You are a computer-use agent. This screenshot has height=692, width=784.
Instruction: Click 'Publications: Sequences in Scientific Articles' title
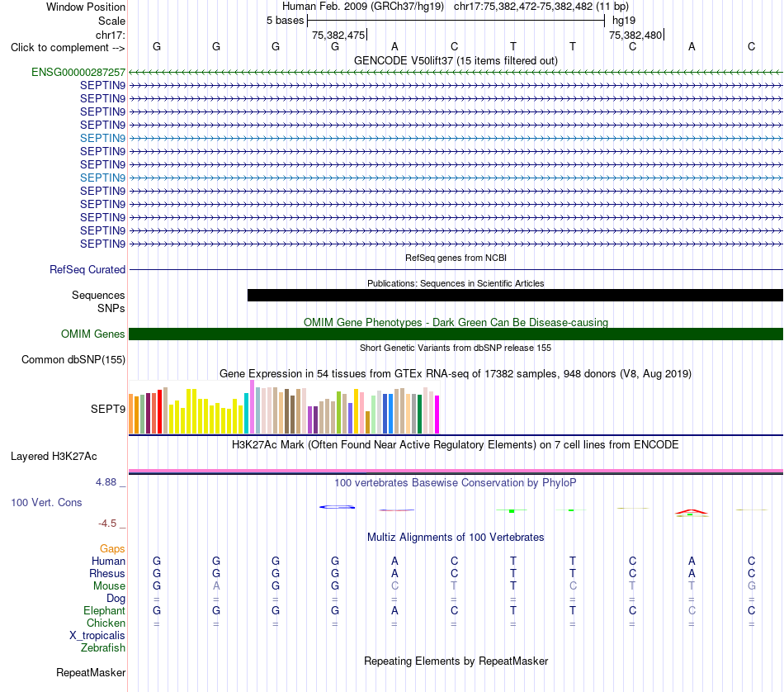(456, 283)
